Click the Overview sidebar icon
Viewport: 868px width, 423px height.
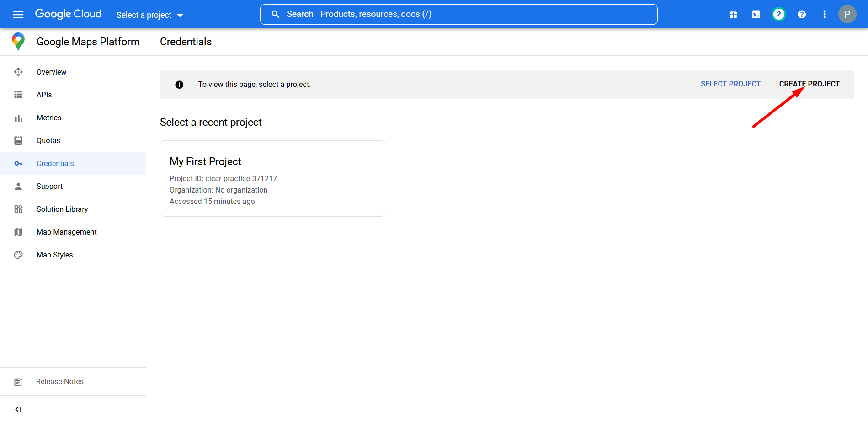pyautogui.click(x=18, y=72)
